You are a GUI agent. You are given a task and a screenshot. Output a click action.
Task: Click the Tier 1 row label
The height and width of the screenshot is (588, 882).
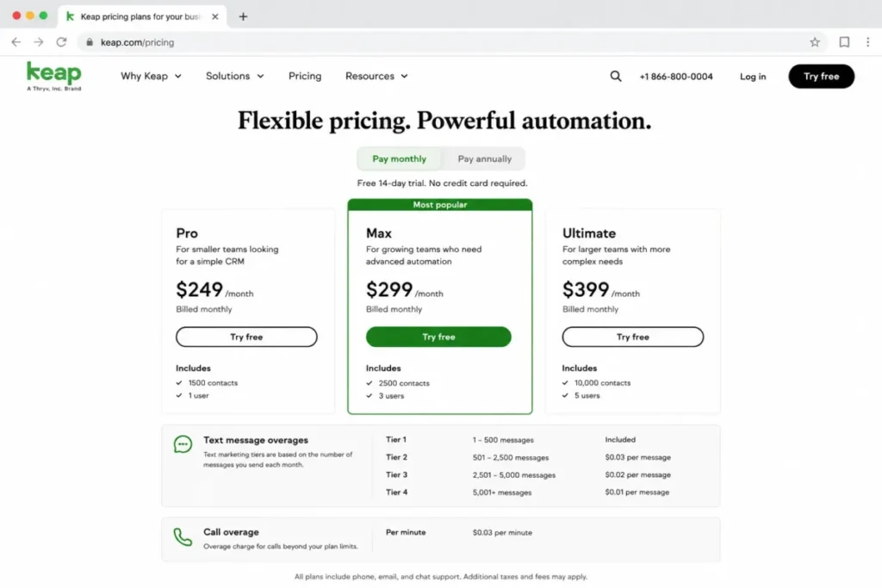[x=396, y=440]
